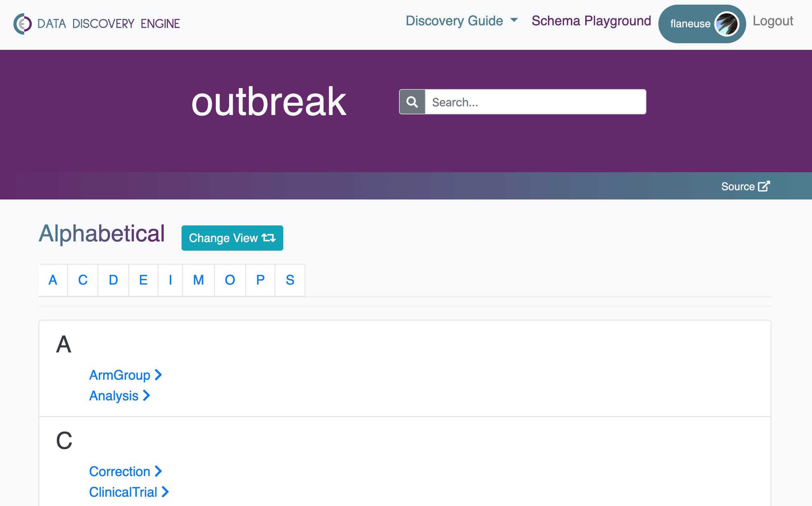Open the Schema Playground page

point(591,21)
